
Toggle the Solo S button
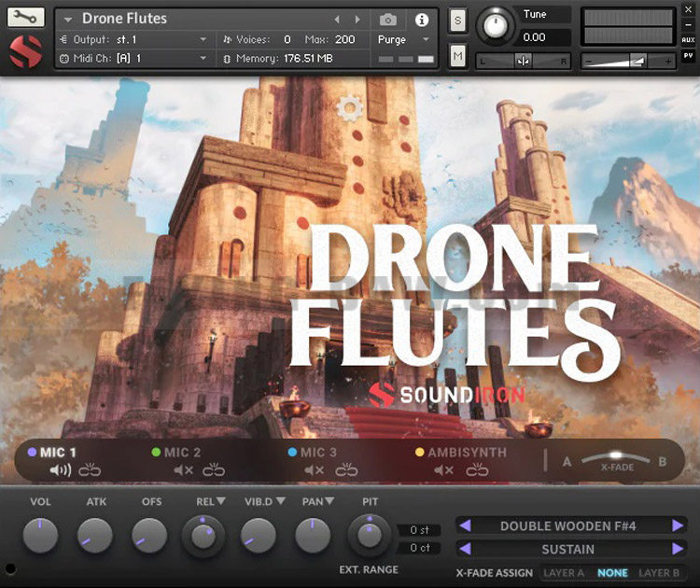457,21
